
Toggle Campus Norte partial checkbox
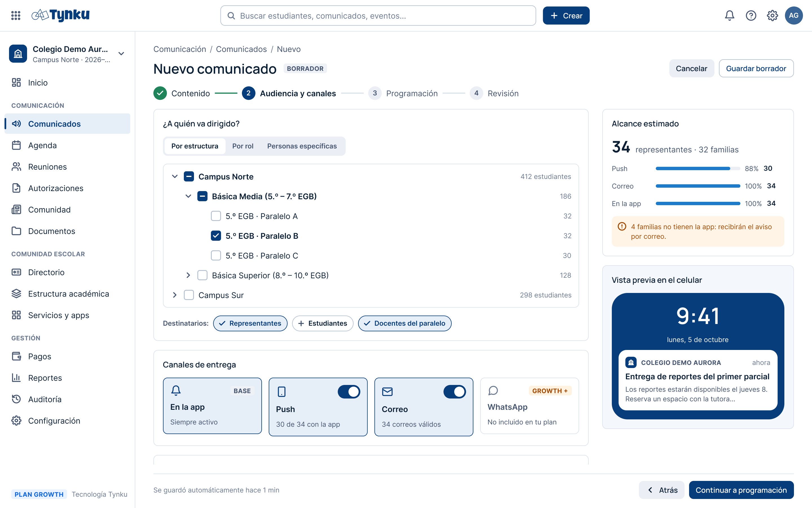(189, 176)
